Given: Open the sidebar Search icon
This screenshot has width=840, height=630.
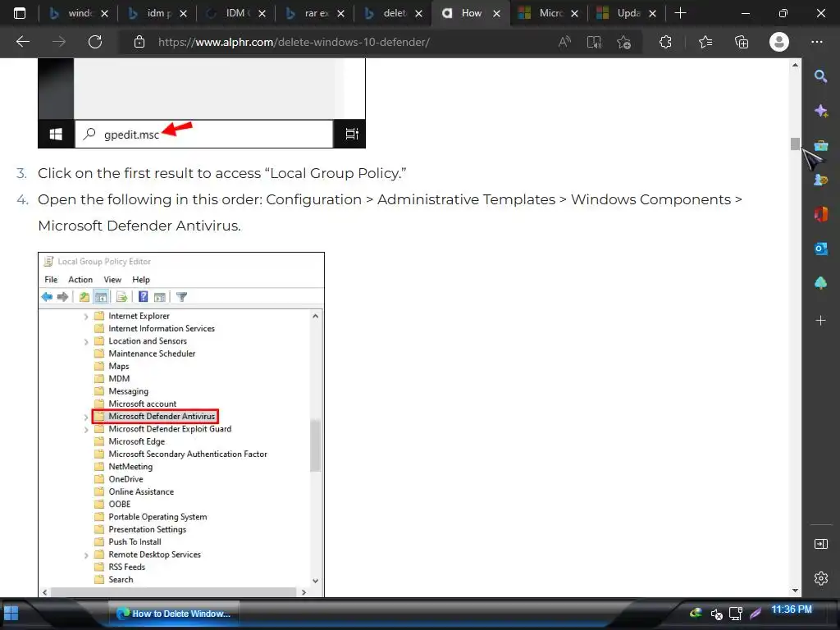Looking at the screenshot, I should [820, 76].
